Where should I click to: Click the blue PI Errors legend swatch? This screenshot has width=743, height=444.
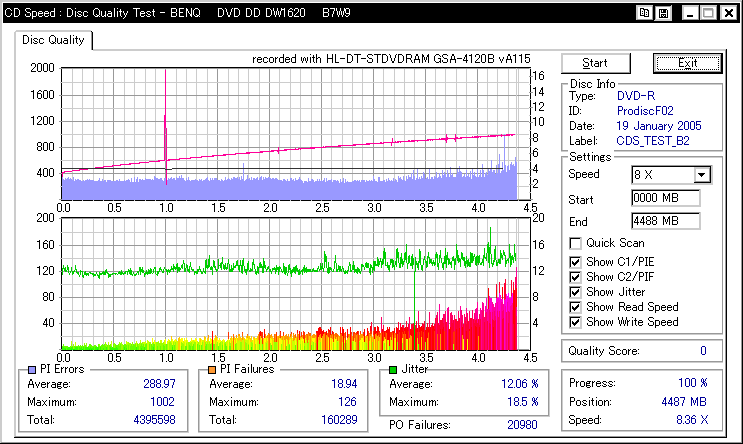coord(33,370)
